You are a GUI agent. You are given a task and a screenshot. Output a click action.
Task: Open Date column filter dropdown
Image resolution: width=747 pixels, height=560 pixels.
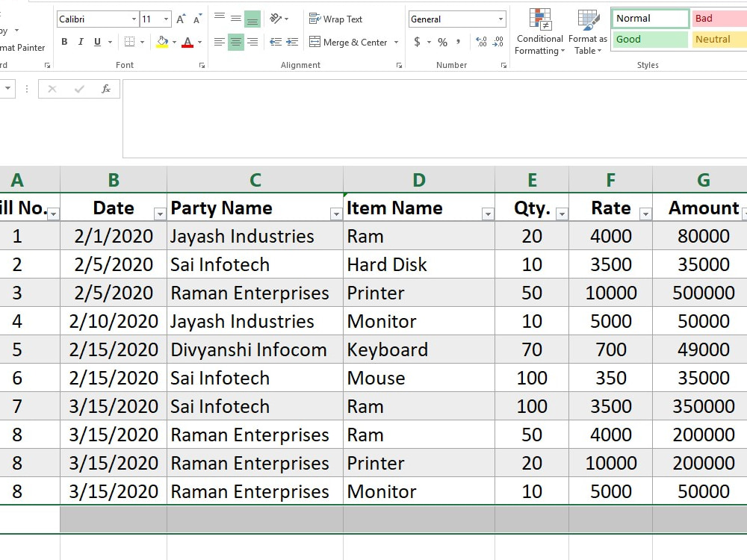160,214
